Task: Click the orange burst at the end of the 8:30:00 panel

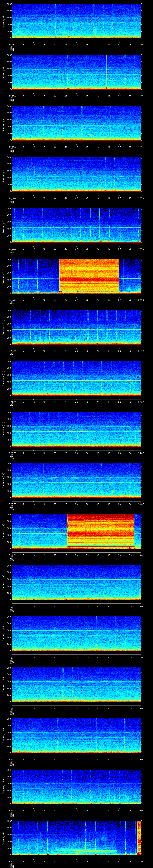Action: (x=140, y=838)
